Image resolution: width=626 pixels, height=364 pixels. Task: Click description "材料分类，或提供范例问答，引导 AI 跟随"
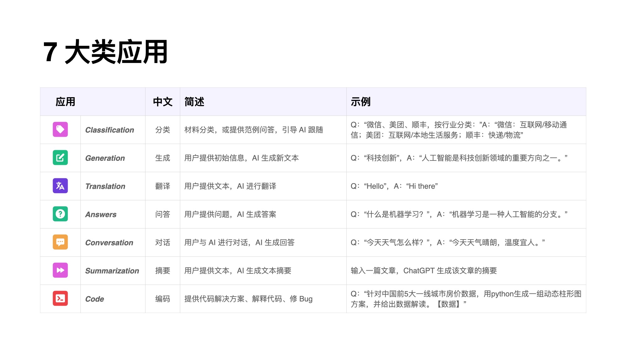(x=254, y=130)
